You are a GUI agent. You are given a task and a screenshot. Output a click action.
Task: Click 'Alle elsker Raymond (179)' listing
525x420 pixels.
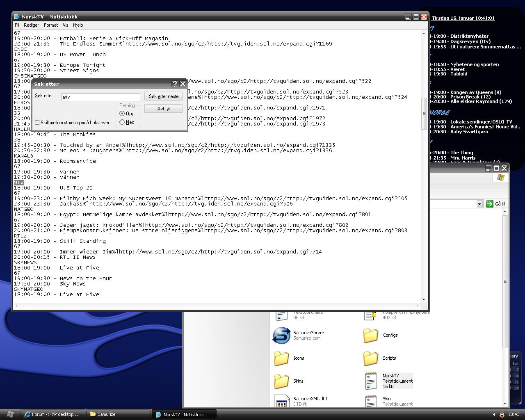tap(481, 101)
